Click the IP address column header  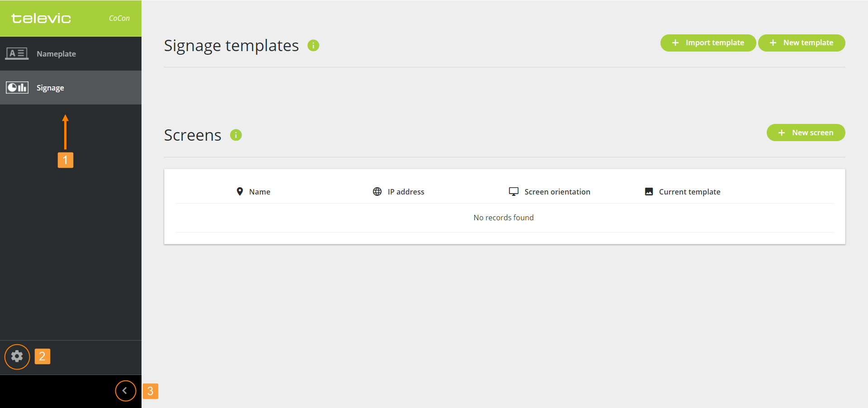[406, 192]
